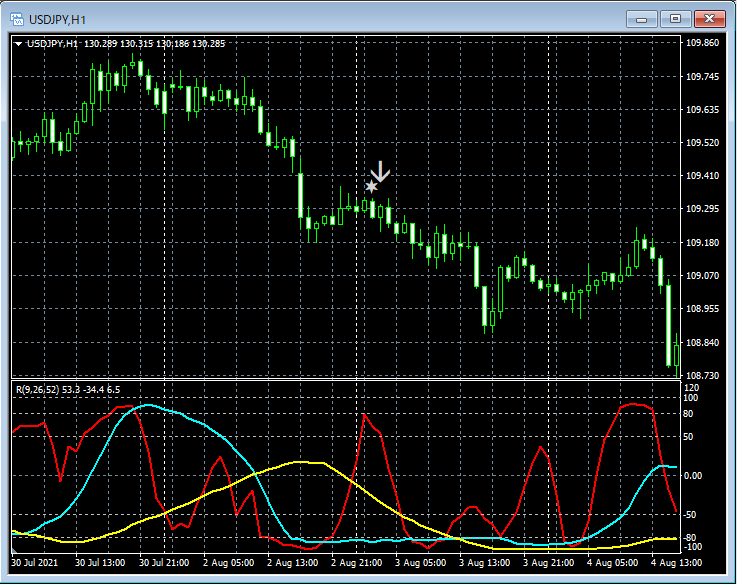738x584 pixels.
Task: Click the 4 Aug 13:00 time axis label
Action: [676, 563]
